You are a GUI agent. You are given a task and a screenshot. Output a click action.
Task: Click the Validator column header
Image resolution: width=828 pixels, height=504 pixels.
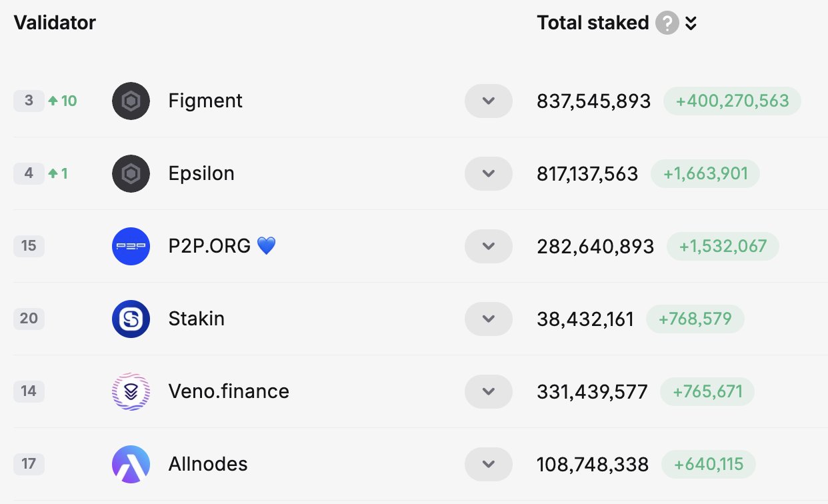click(x=55, y=23)
